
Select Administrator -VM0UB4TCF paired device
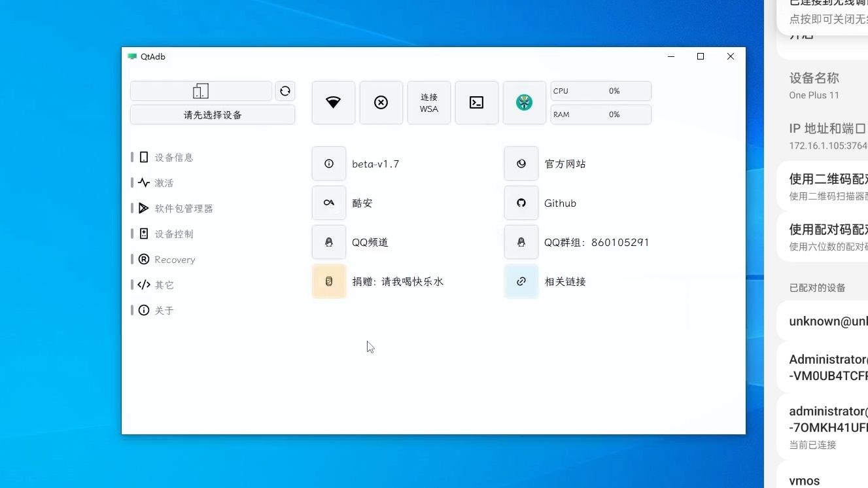[x=822, y=368]
